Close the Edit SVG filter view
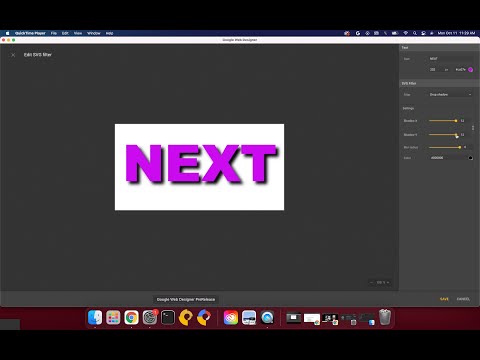The height and width of the screenshot is (360, 480). coord(13,55)
